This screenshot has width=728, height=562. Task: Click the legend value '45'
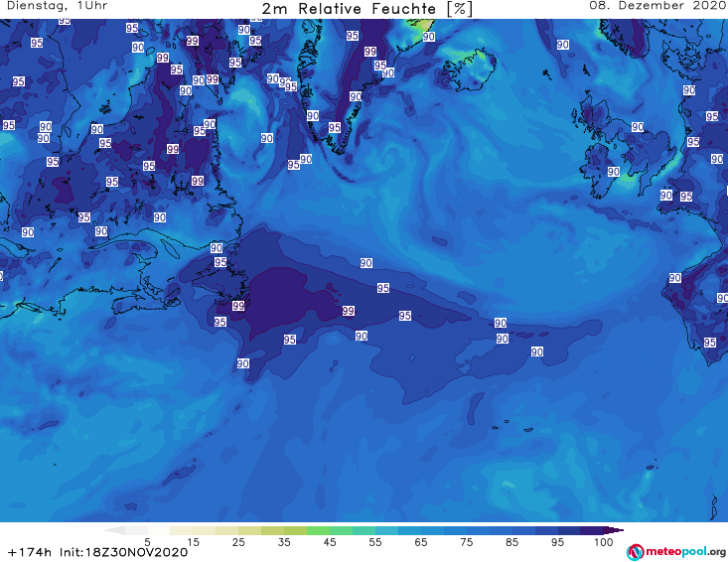[329, 542]
